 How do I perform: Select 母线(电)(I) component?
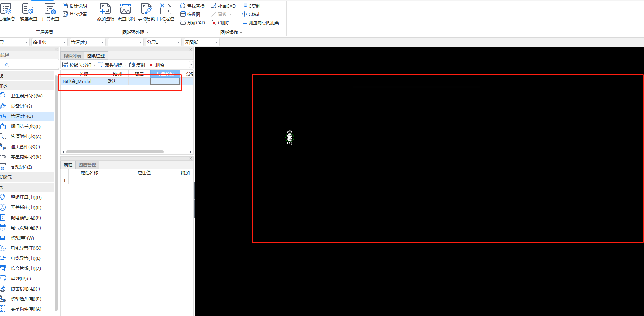click(27, 279)
